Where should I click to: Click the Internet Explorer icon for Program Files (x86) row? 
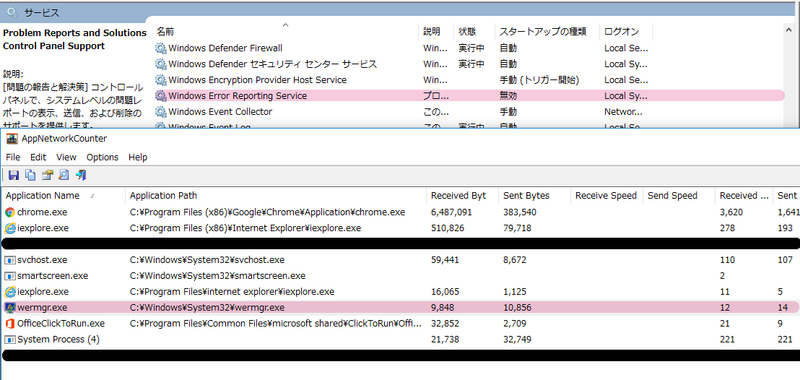pos(10,228)
